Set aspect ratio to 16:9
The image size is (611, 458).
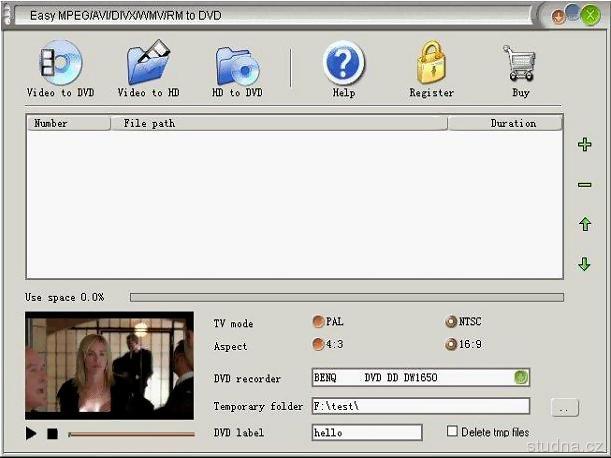click(x=451, y=345)
